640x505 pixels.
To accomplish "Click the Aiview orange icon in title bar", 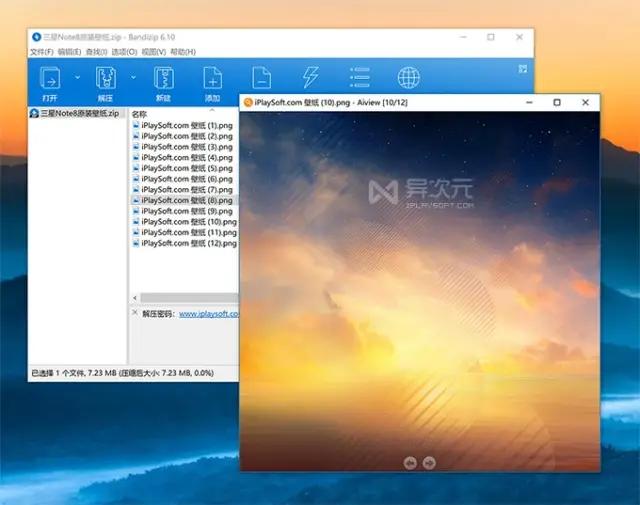I will tap(248, 102).
